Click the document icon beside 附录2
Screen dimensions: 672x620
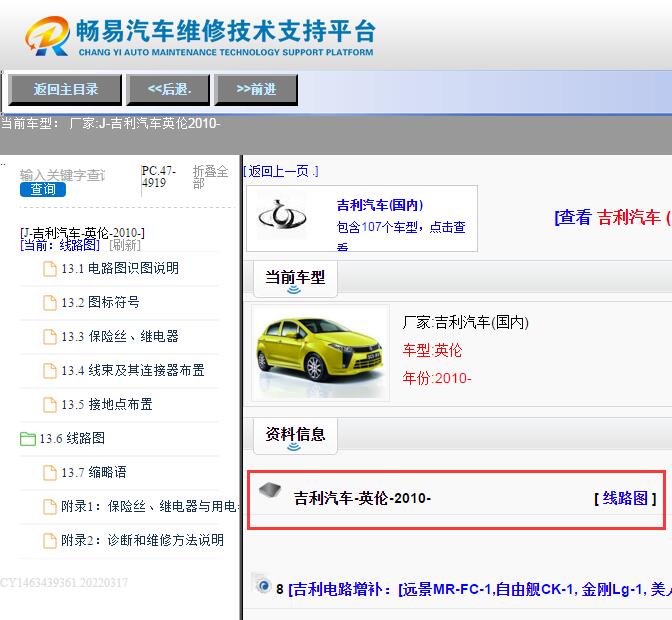pos(50,541)
